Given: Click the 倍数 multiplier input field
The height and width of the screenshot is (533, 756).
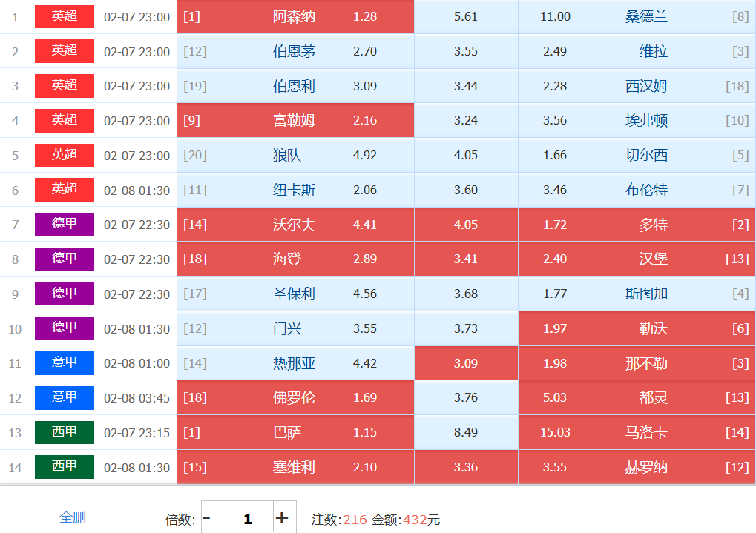Looking at the screenshot, I should [247, 518].
